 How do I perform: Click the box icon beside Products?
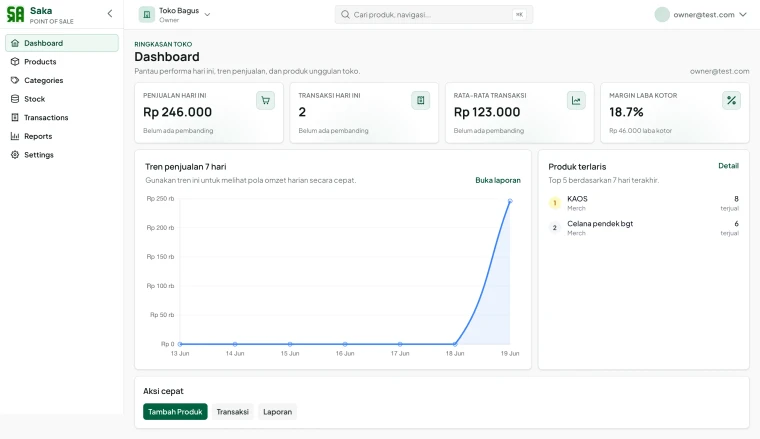click(15, 62)
